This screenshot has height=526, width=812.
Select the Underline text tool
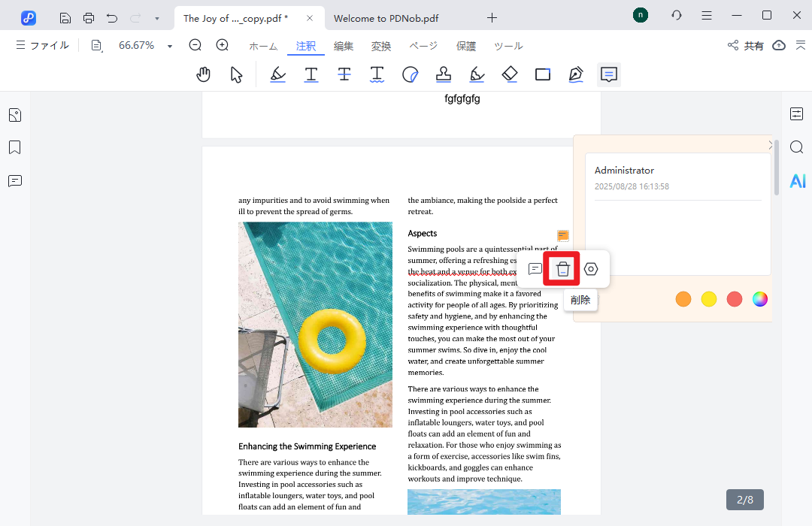pos(311,74)
